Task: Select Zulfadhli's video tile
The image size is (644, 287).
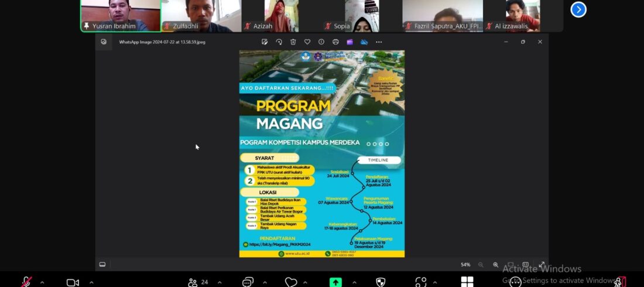Action: pyautogui.click(x=201, y=16)
